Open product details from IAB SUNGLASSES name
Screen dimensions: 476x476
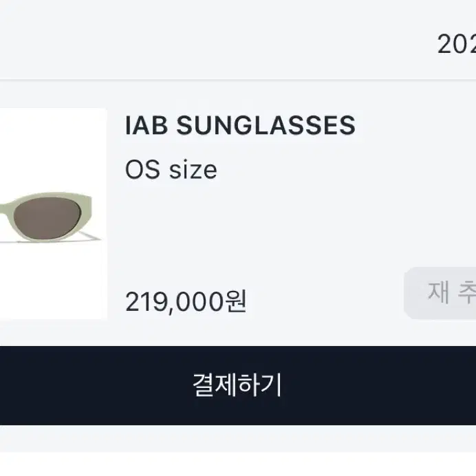click(240, 125)
